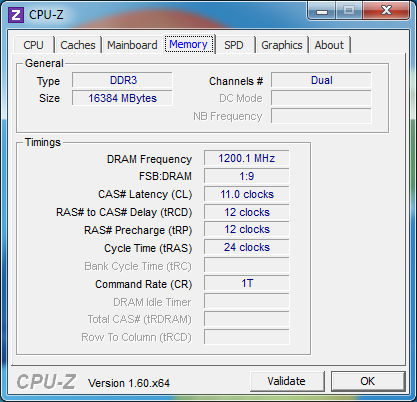Click the DDR3 memory type field
417x402 pixels.
(x=122, y=80)
